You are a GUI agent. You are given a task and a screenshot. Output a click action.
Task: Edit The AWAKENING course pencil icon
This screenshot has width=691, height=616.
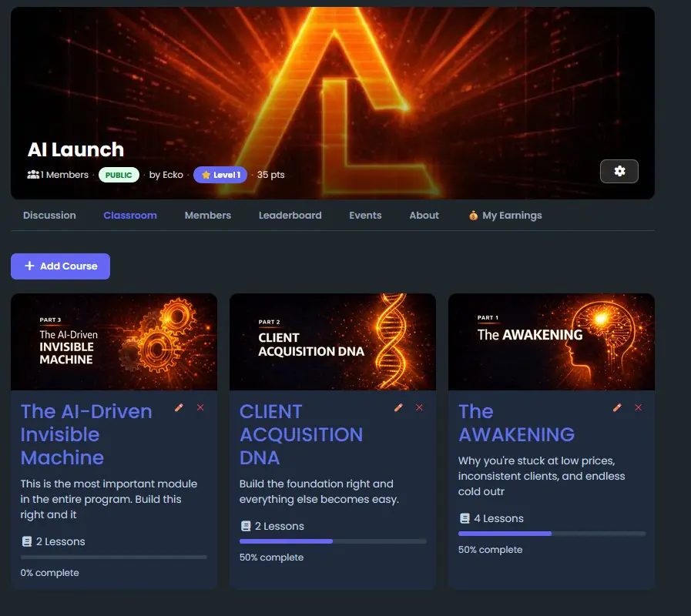coord(617,407)
